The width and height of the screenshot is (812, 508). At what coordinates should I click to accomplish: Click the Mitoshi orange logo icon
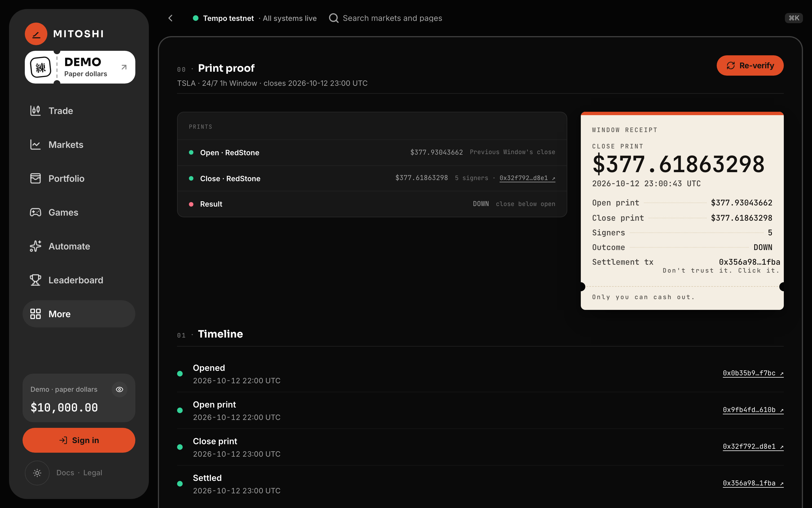pos(36,34)
